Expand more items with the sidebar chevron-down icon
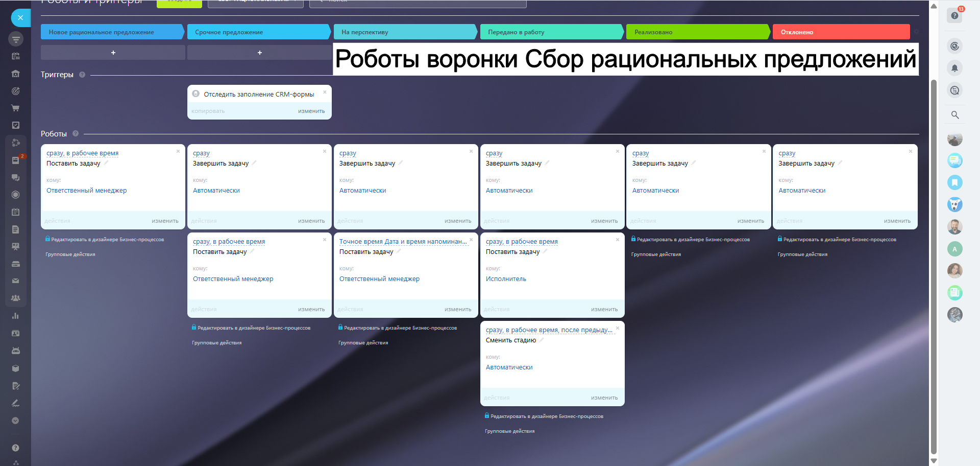 15,421
